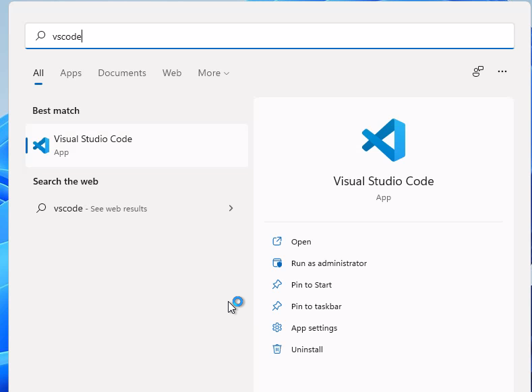
Task: Switch to the Apps tab
Action: [x=71, y=73]
